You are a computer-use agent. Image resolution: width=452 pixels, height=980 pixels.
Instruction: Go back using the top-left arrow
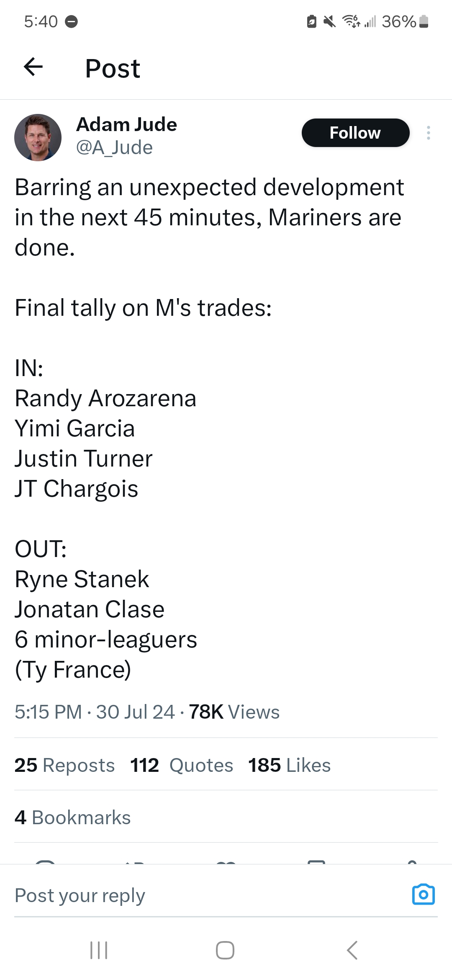point(33,67)
